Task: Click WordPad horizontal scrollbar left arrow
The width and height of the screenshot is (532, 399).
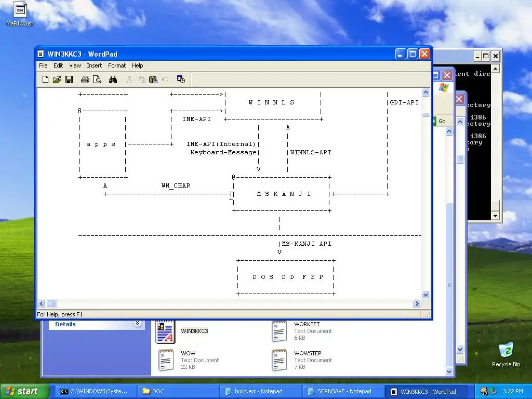Action: 42,303
